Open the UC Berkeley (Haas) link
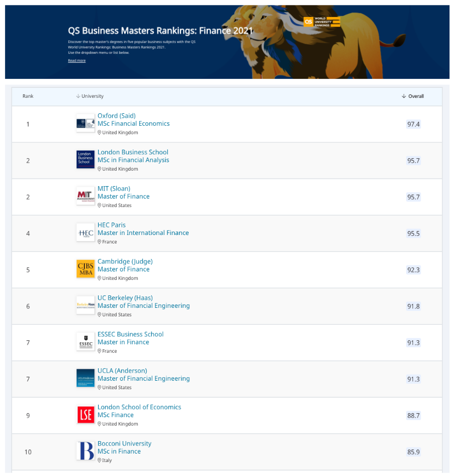 point(125,298)
